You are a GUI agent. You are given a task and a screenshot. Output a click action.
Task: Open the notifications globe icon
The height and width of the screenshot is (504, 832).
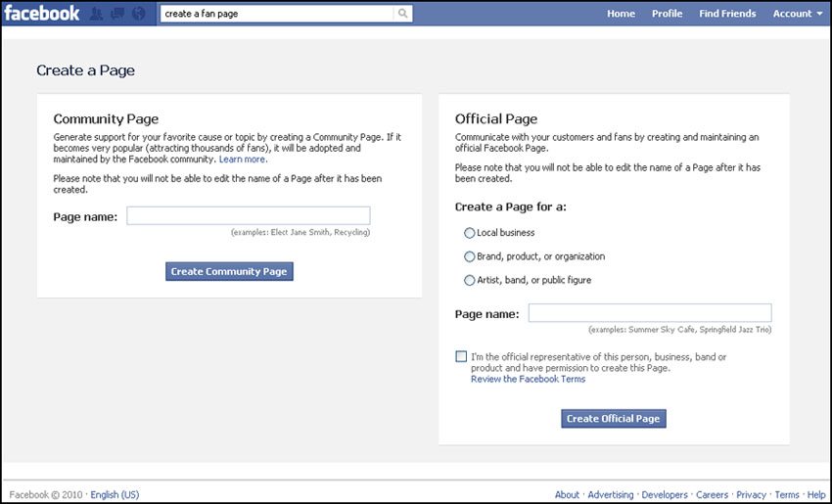point(138,14)
